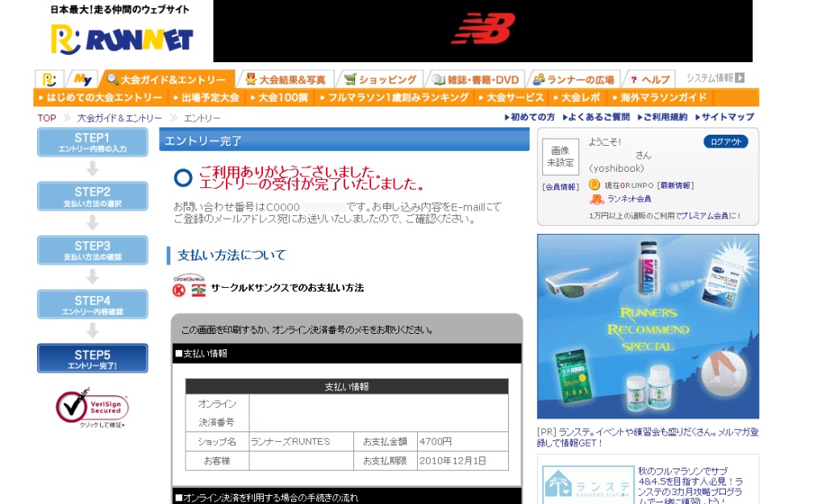Click the ランステ Runners Station logo

pyautogui.click(x=588, y=485)
